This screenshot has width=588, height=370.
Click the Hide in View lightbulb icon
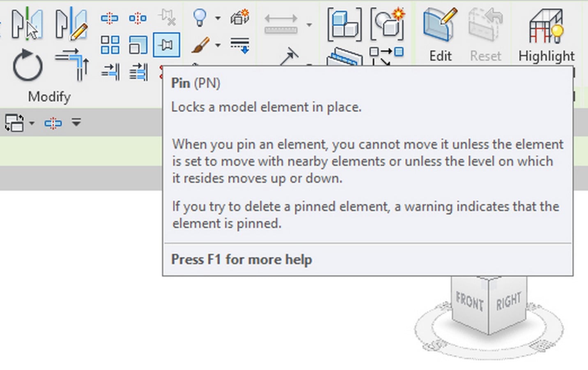[x=200, y=18]
